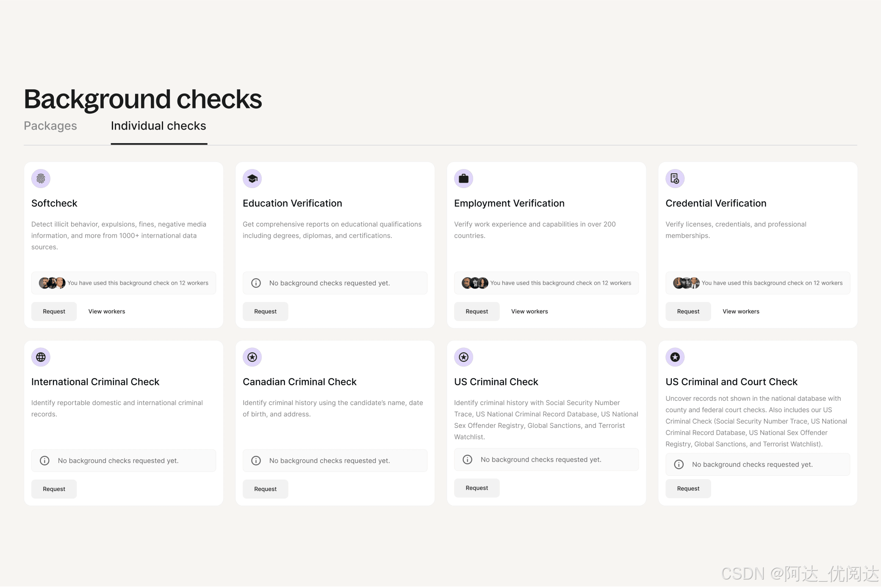This screenshot has width=881, height=588.
Task: Click the Softcheck fingerprint icon
Action: click(x=41, y=179)
